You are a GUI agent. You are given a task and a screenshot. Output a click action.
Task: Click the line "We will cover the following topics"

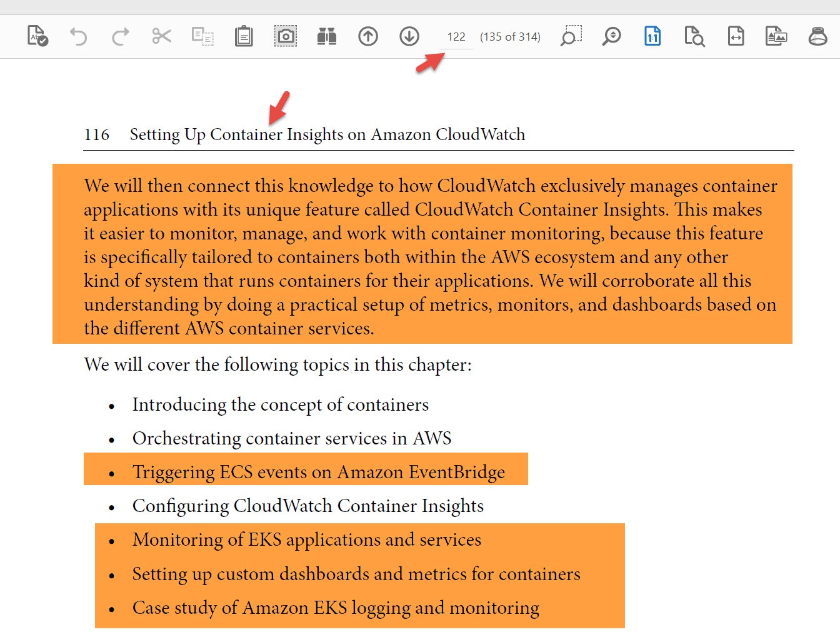(278, 364)
